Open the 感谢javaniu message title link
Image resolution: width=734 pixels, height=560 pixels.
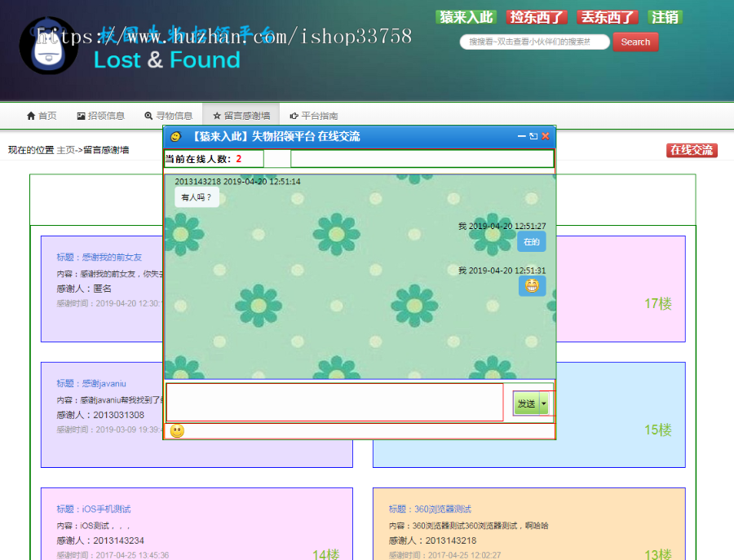[x=105, y=383]
